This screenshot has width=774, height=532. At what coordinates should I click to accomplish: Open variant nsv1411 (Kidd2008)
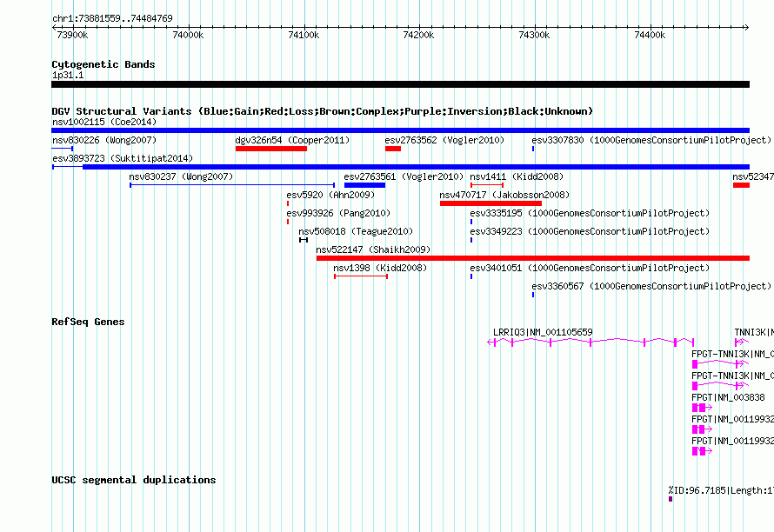click(x=517, y=176)
